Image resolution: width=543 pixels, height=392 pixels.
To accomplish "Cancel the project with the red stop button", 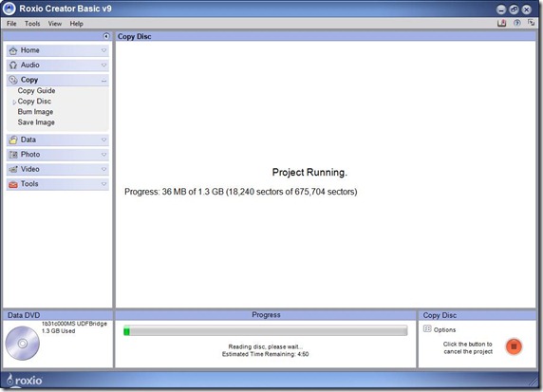I will (514, 346).
